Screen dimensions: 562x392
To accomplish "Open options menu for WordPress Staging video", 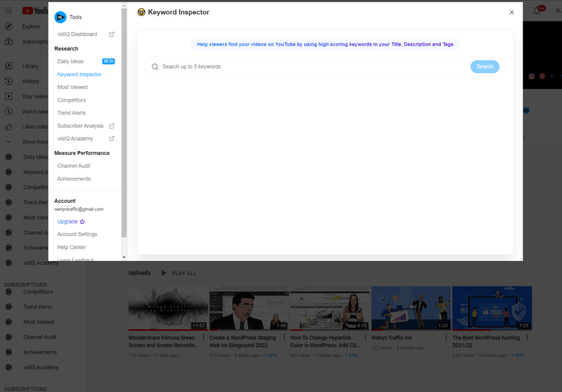I will 284,337.
